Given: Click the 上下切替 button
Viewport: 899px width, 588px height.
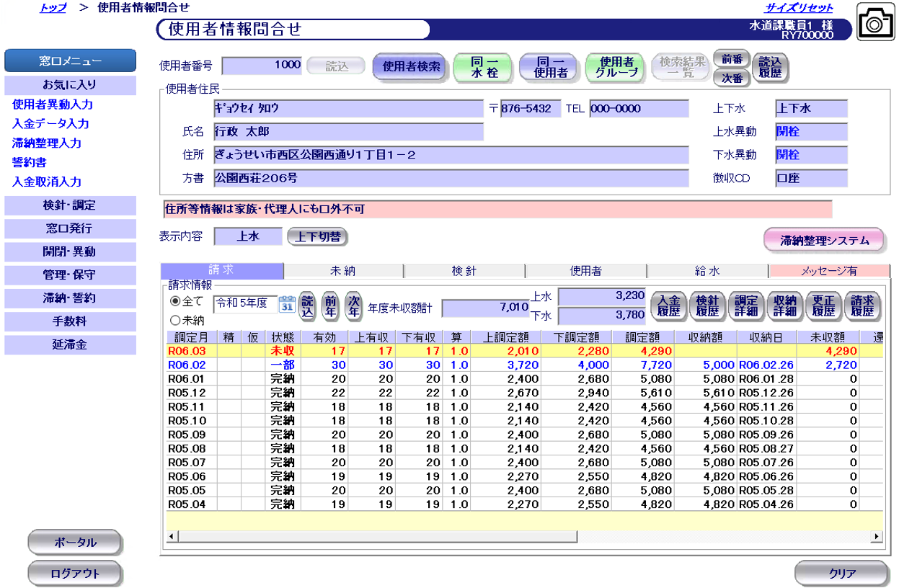Looking at the screenshot, I should 318,236.
